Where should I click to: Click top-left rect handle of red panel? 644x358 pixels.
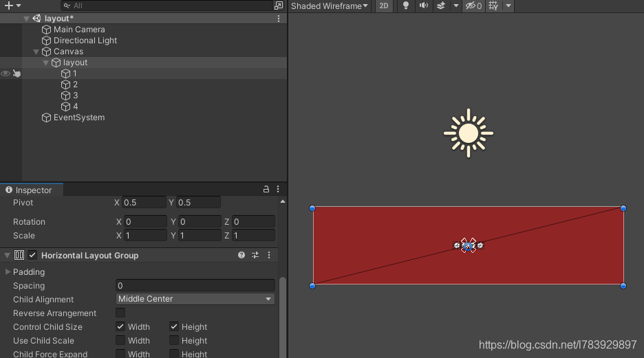pos(312,208)
